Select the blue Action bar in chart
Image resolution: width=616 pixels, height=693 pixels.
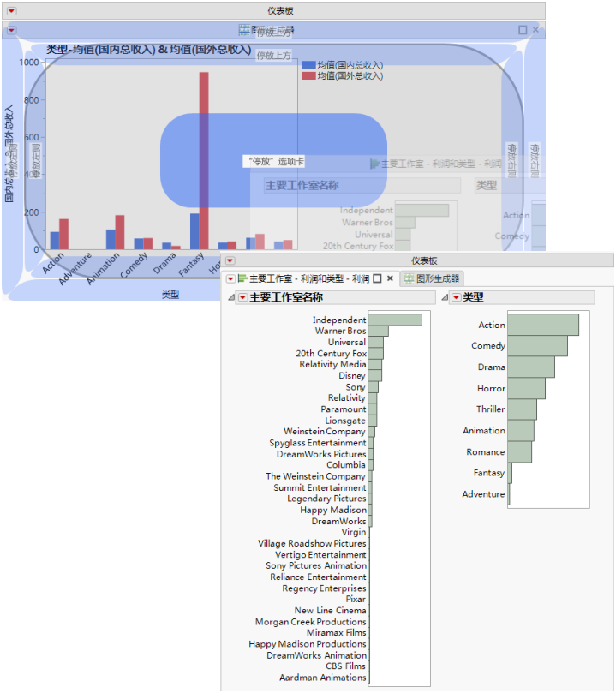point(54,241)
